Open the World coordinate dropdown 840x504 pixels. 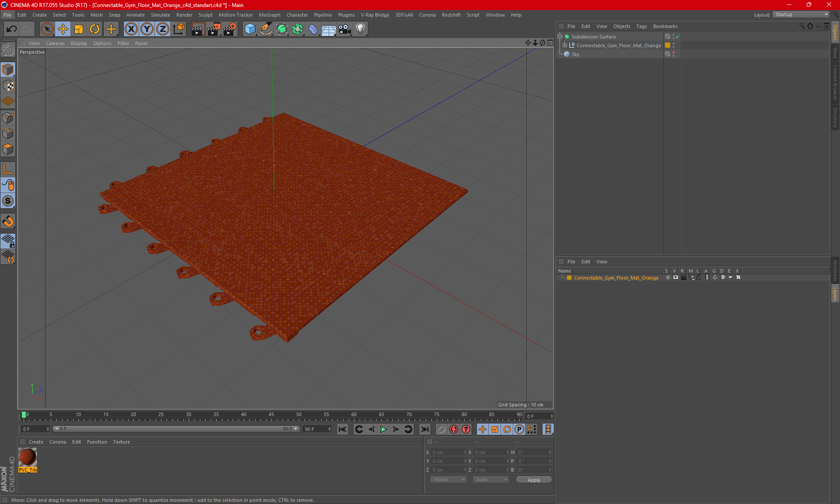point(448,479)
